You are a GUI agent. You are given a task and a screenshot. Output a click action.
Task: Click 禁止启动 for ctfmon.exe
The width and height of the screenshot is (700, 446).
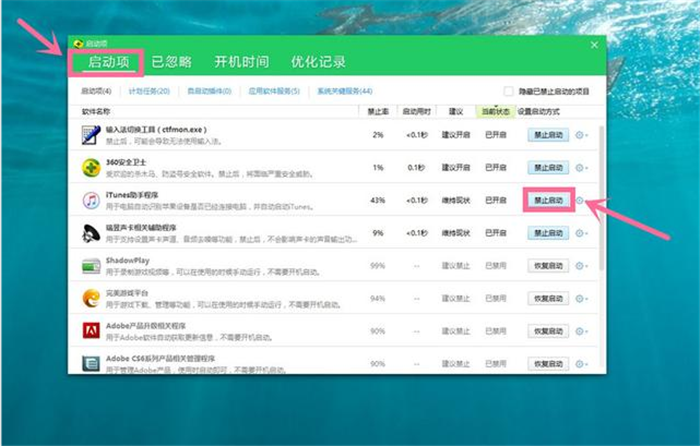(548, 135)
